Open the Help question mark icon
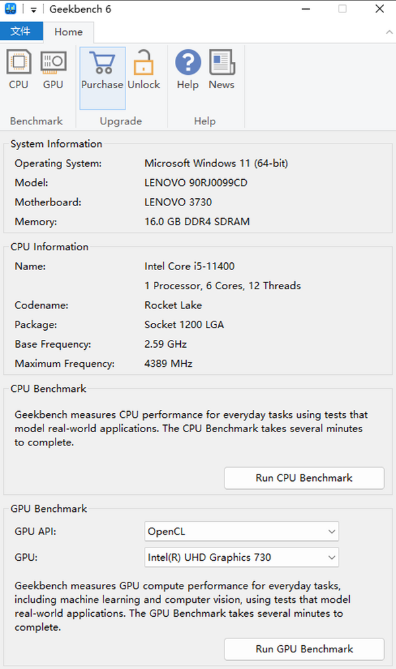396x669 pixels. pyautogui.click(x=188, y=70)
